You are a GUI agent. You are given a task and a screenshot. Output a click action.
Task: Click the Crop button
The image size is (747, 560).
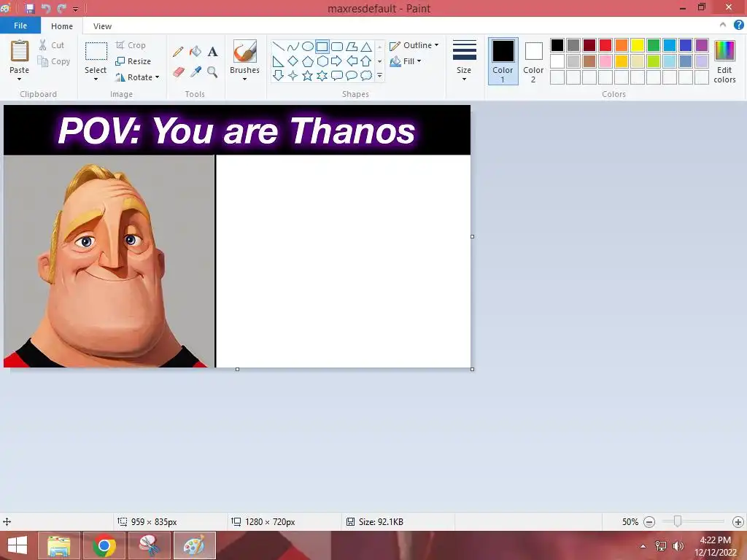131,45
